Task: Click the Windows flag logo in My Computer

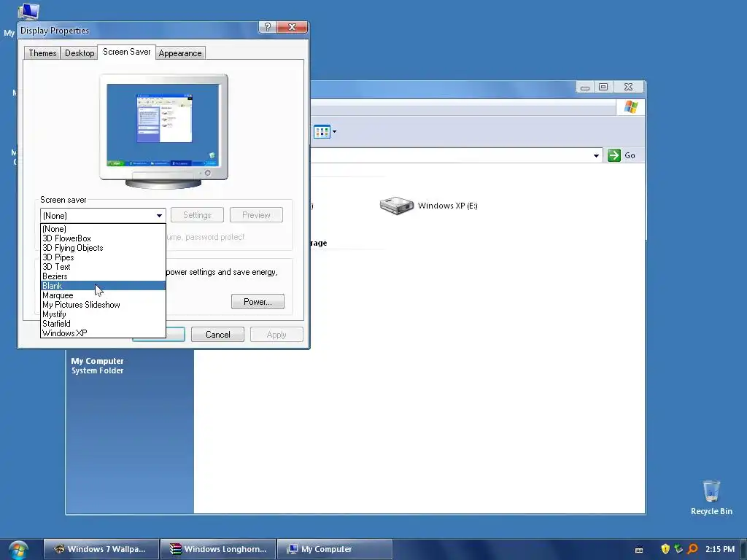Action: pos(631,107)
